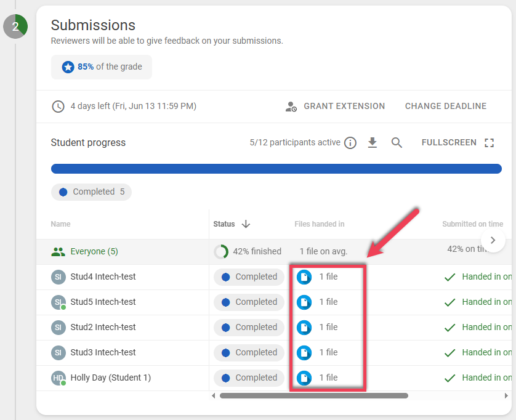Click the fullscreen expand icon
This screenshot has width=516, height=420.
coord(490,142)
